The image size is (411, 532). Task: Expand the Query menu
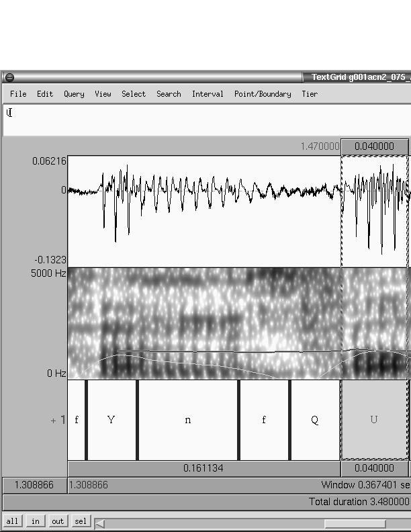pos(74,94)
